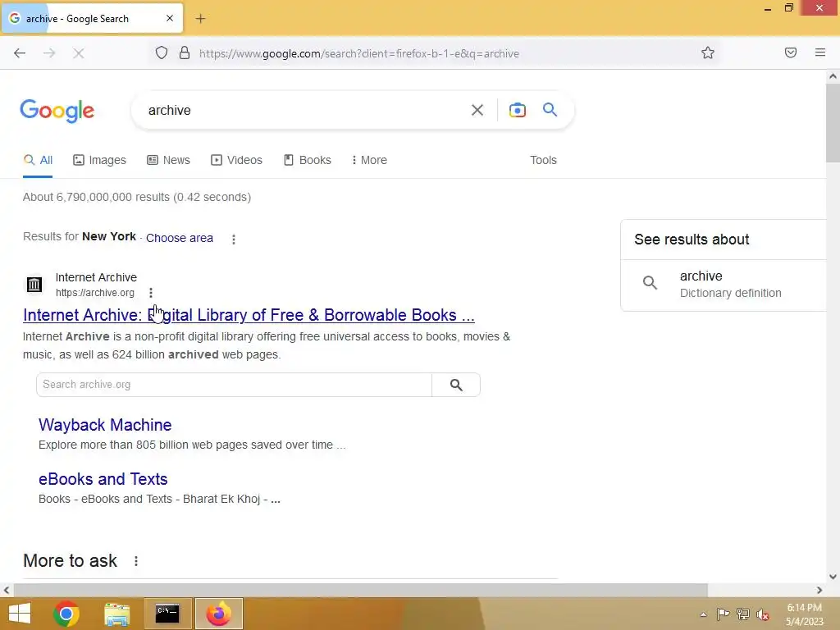Viewport: 840px width, 630px height.
Task: Stop page loading with the X button
Action: pyautogui.click(x=78, y=53)
